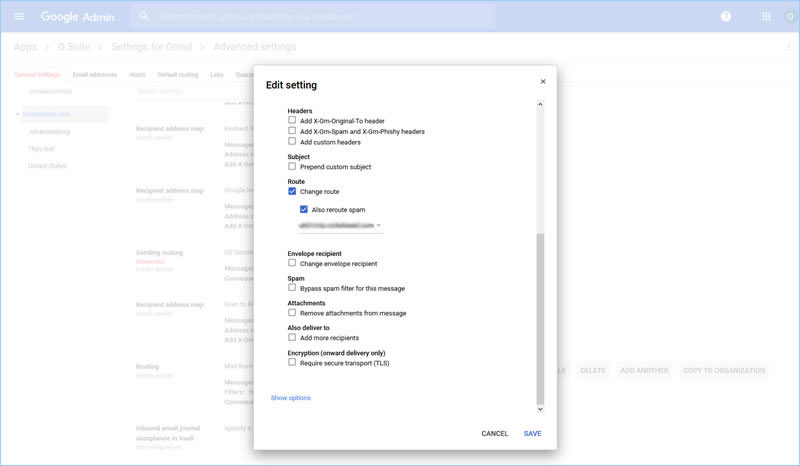
Task: Open the page's more options kebab
Action: pyautogui.click(x=789, y=46)
